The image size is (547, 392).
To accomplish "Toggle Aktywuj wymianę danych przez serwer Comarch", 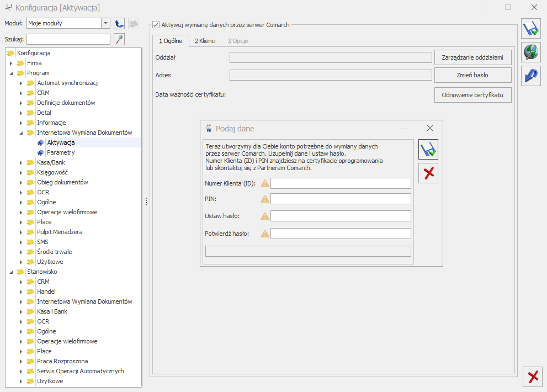I will pyautogui.click(x=156, y=25).
